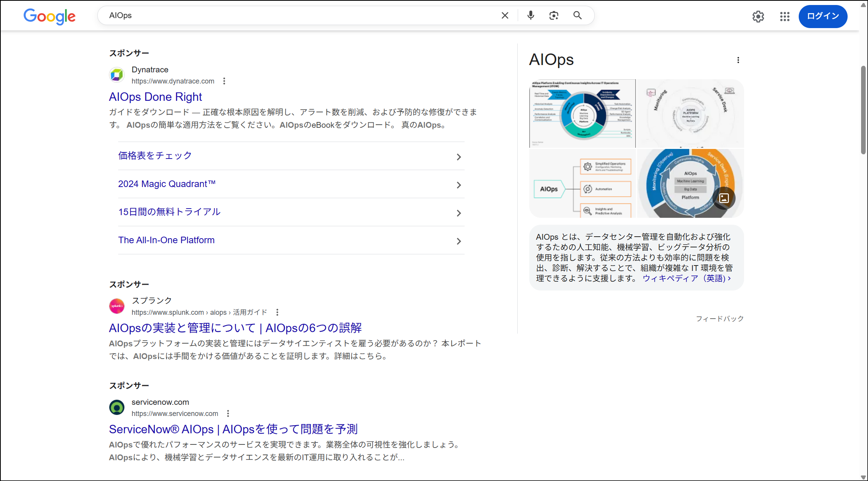Click the search magnifier icon

577,15
